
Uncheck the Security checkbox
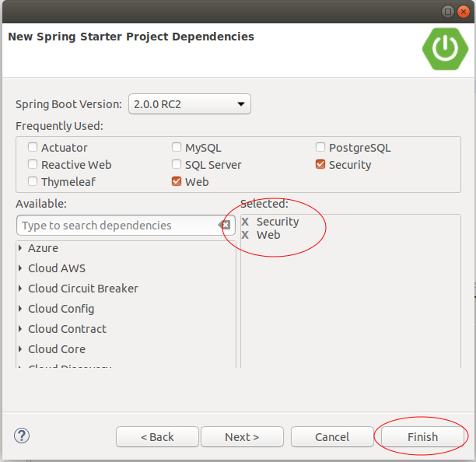tap(320, 164)
